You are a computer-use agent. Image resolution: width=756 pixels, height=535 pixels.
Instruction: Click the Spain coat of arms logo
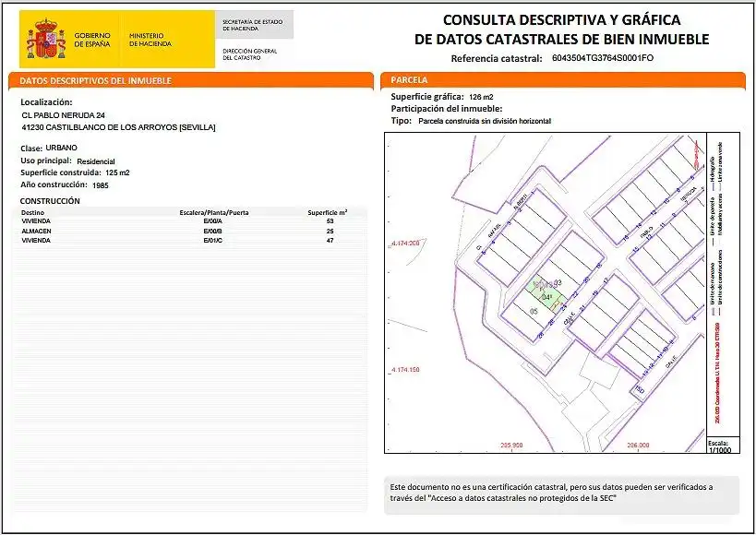coord(46,39)
